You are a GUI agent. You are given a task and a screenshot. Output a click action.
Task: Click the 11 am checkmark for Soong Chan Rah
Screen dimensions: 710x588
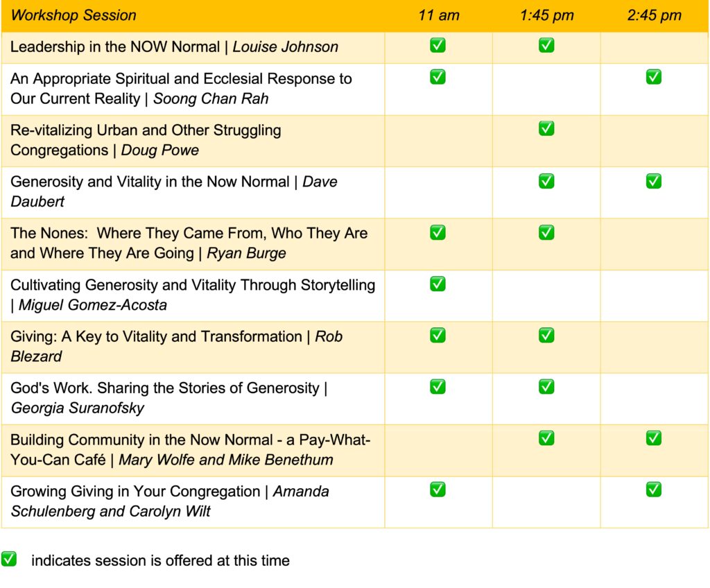[x=438, y=77]
